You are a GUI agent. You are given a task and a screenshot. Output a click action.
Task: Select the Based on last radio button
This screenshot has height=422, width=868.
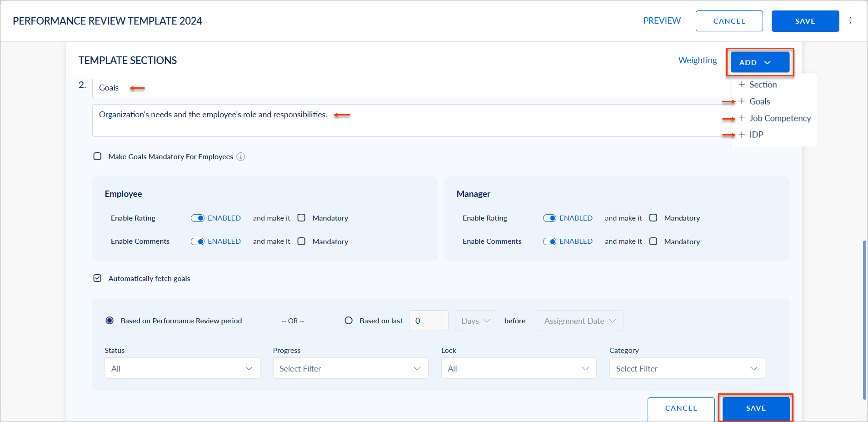point(349,320)
